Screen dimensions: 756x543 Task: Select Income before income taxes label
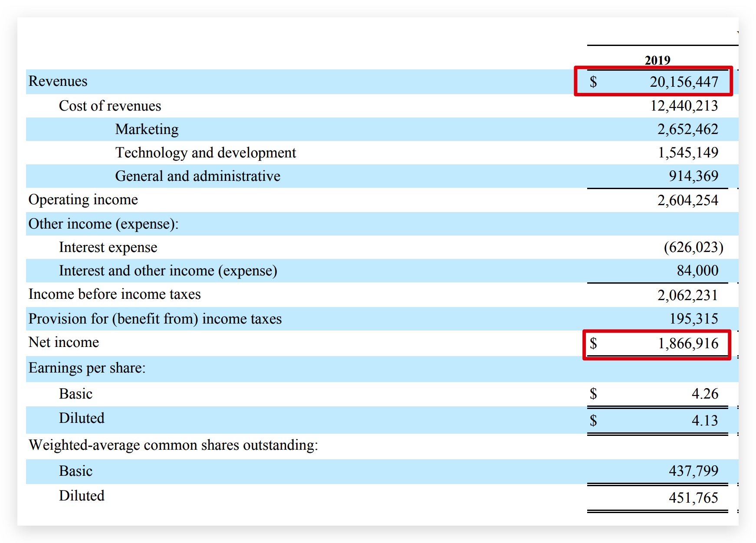(x=115, y=294)
